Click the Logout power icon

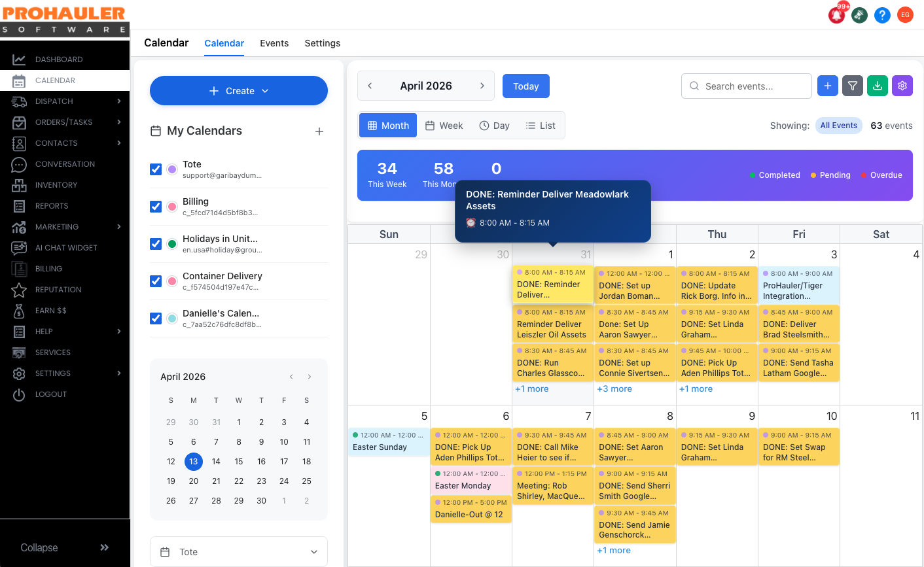pyautogui.click(x=19, y=394)
